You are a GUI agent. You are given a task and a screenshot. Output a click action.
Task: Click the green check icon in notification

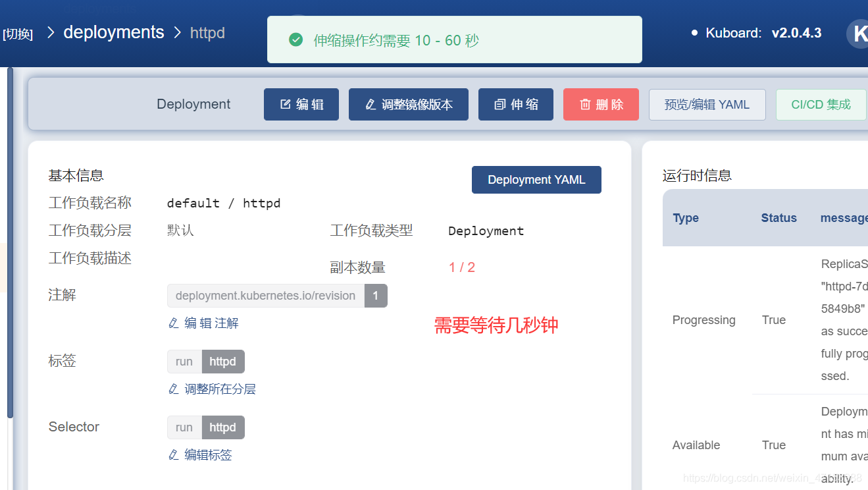click(x=296, y=40)
